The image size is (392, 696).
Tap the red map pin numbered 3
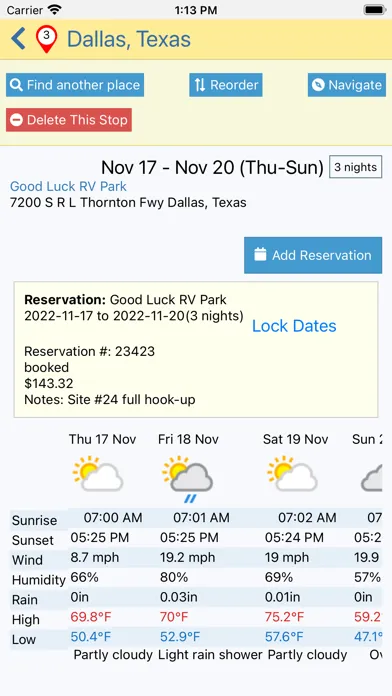(x=47, y=39)
